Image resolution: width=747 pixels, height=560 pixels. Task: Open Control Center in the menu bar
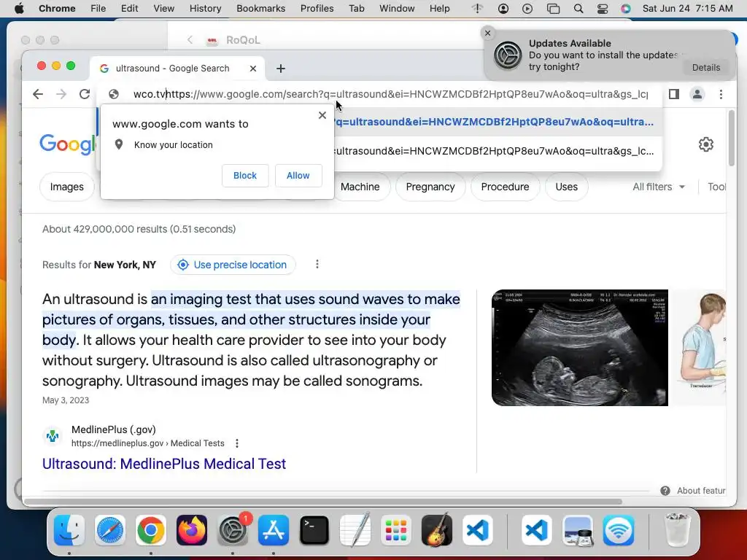coord(602,9)
